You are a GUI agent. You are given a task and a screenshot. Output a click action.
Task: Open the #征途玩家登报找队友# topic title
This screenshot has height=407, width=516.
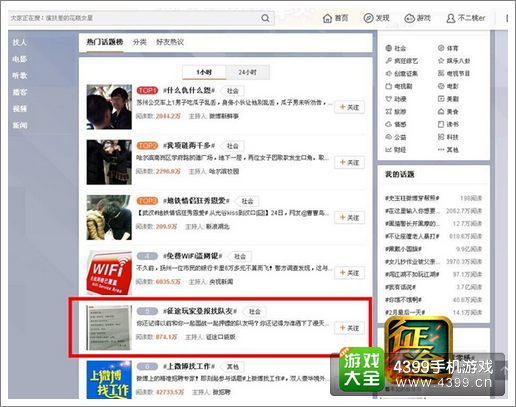click(x=200, y=311)
